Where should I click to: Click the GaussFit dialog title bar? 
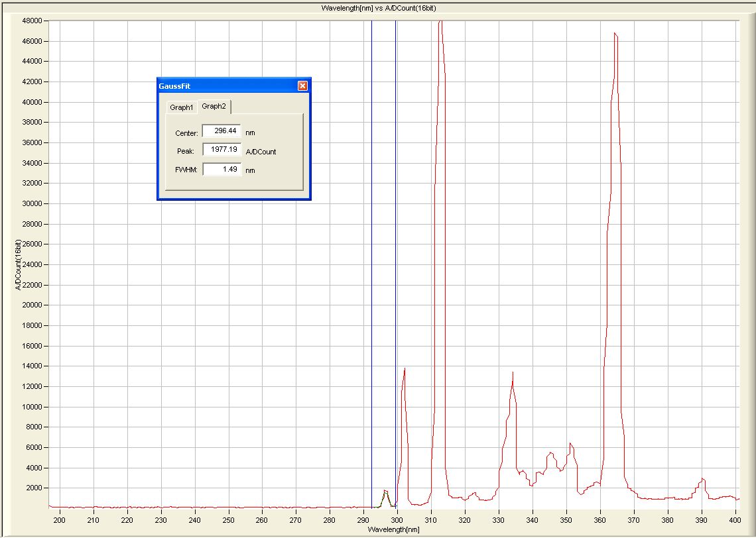225,85
